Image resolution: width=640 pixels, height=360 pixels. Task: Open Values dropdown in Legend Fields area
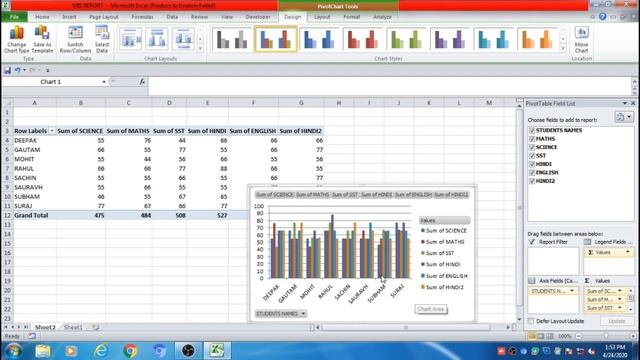coord(628,252)
